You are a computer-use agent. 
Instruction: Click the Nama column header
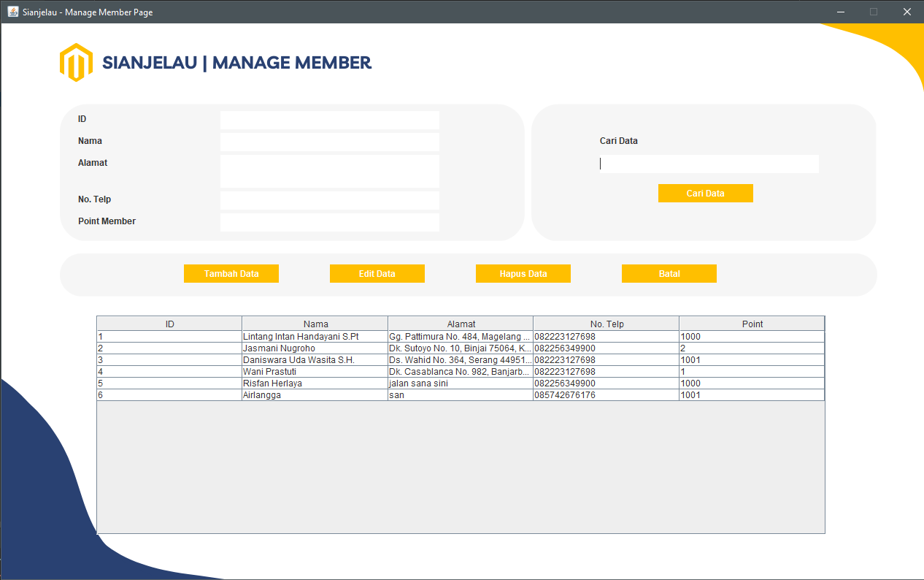[315, 324]
